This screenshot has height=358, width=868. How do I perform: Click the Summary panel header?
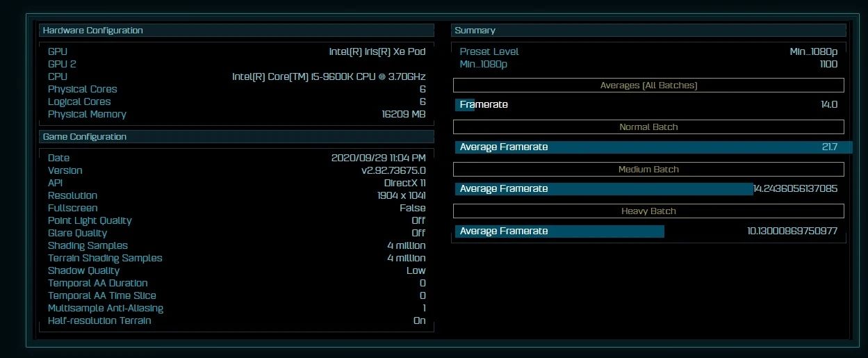(x=648, y=31)
